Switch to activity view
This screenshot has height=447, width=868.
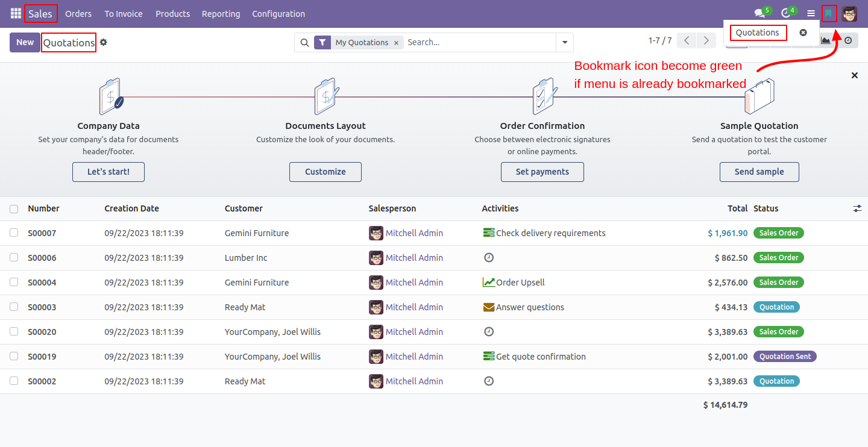(x=848, y=40)
